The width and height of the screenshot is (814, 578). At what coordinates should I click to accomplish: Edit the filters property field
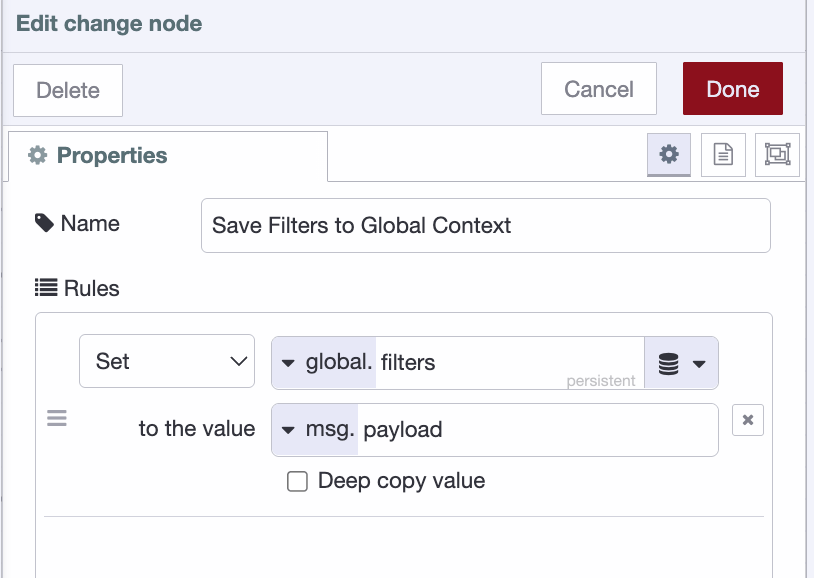click(x=510, y=362)
